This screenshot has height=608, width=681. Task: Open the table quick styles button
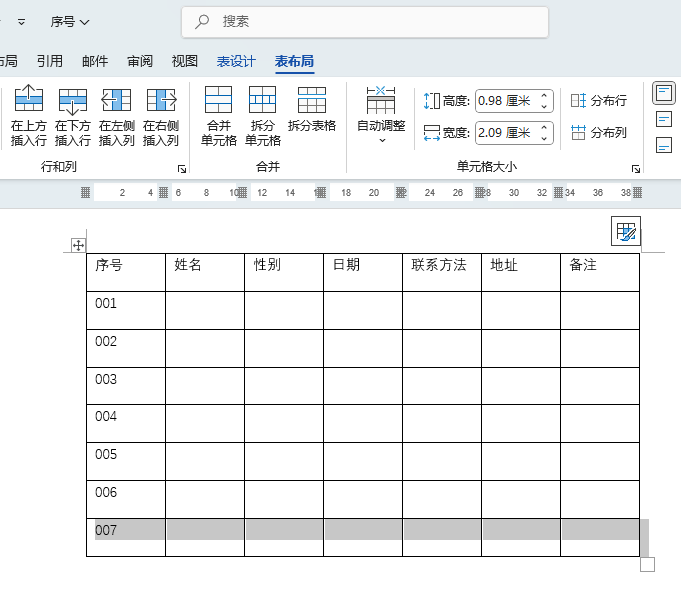click(626, 231)
